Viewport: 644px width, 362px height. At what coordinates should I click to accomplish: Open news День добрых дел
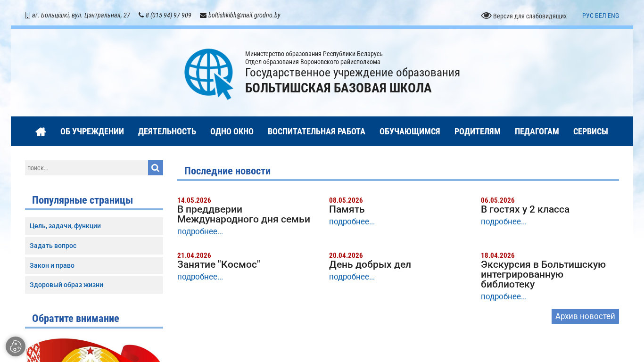[370, 264]
